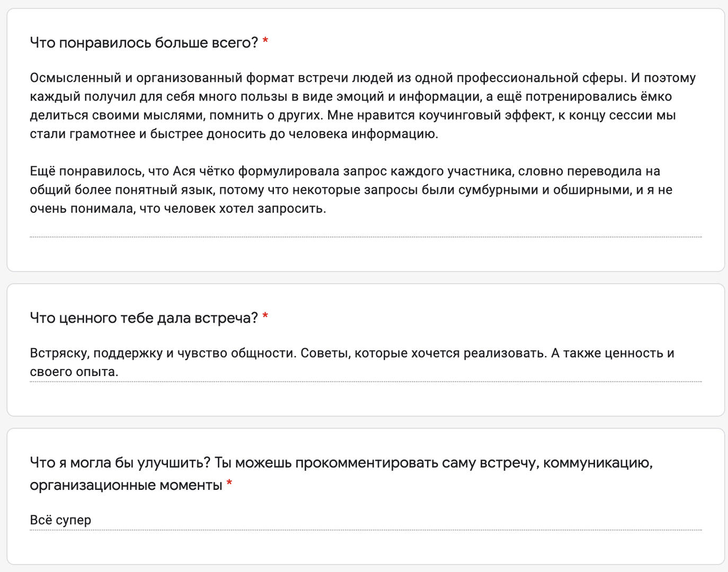Click the answer paragraph starting "Осмысленный и организованный формат"
The width and height of the screenshot is (728, 572).
(x=362, y=105)
